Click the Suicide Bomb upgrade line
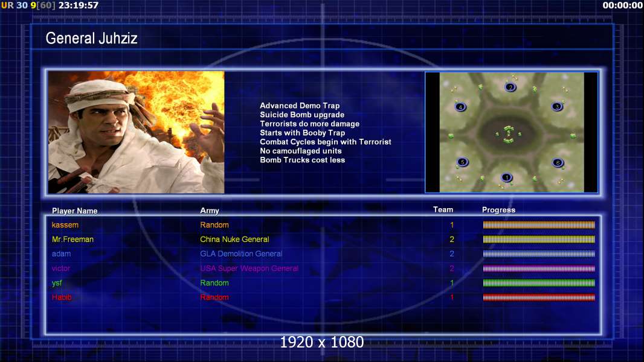The width and height of the screenshot is (644, 362). tap(302, 115)
